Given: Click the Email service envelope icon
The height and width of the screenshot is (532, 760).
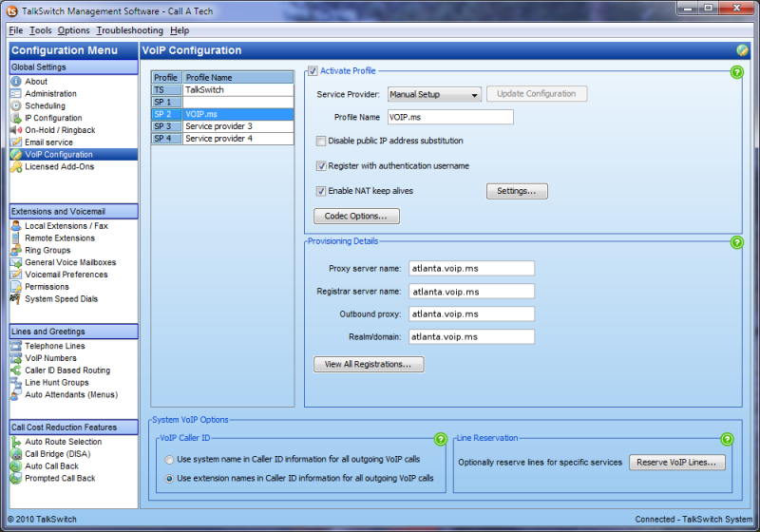Looking at the screenshot, I should tap(16, 142).
